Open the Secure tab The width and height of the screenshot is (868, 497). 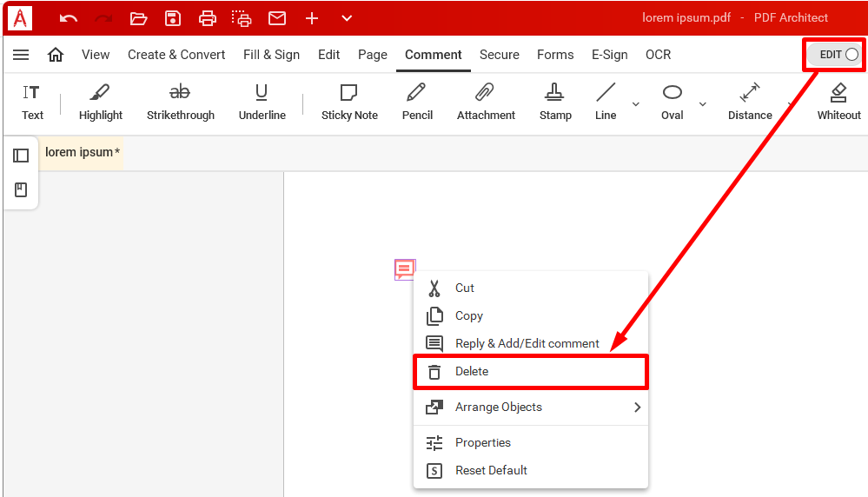[500, 55]
